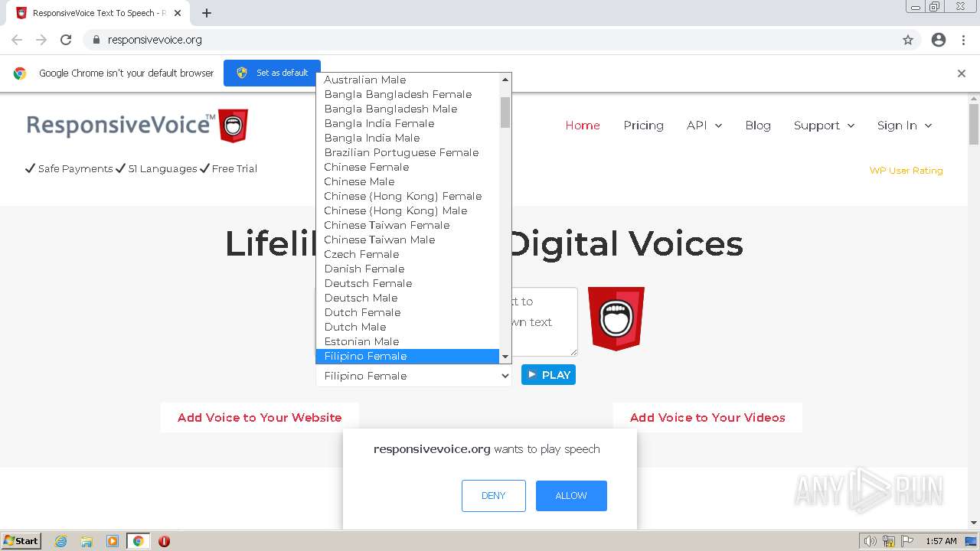Select Chinese Taiwan Female voice
Image resolution: width=980 pixels, height=551 pixels.
407,225
